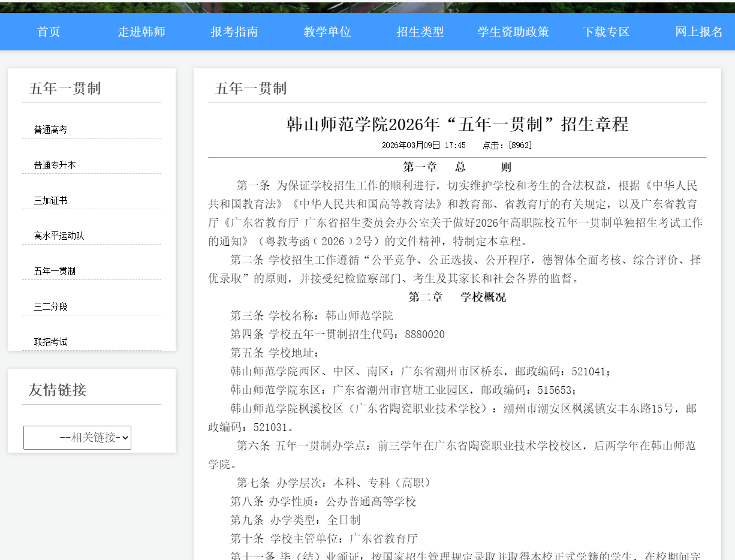This screenshot has height=560, width=735.
Task: Select 三加证书 in the sidebar
Action: click(50, 200)
